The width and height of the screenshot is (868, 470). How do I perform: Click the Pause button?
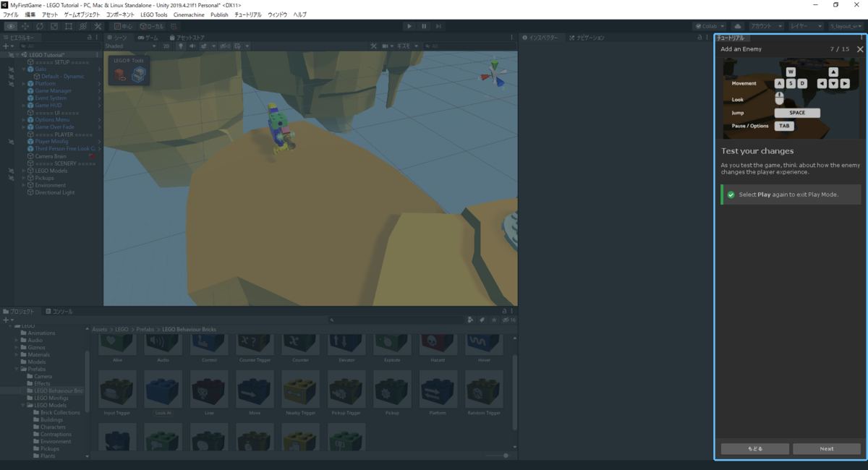click(424, 26)
